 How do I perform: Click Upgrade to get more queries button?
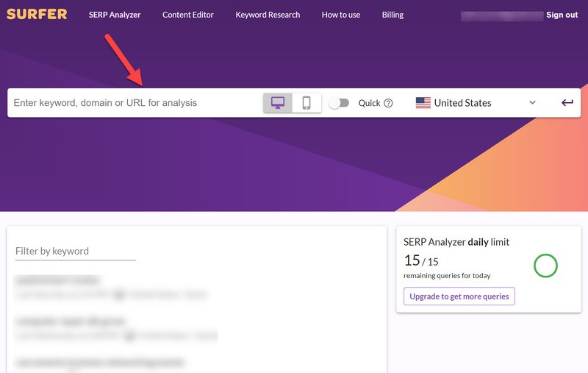pos(459,296)
